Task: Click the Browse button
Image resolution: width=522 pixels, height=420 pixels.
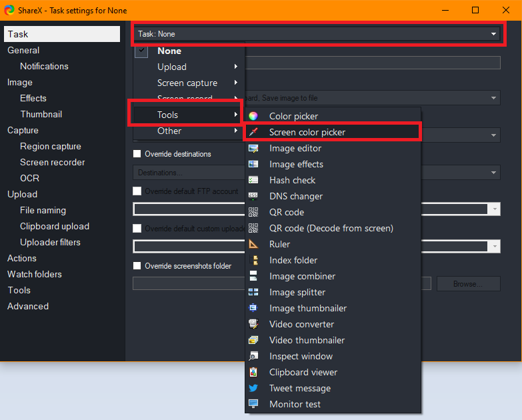Action: tap(468, 283)
